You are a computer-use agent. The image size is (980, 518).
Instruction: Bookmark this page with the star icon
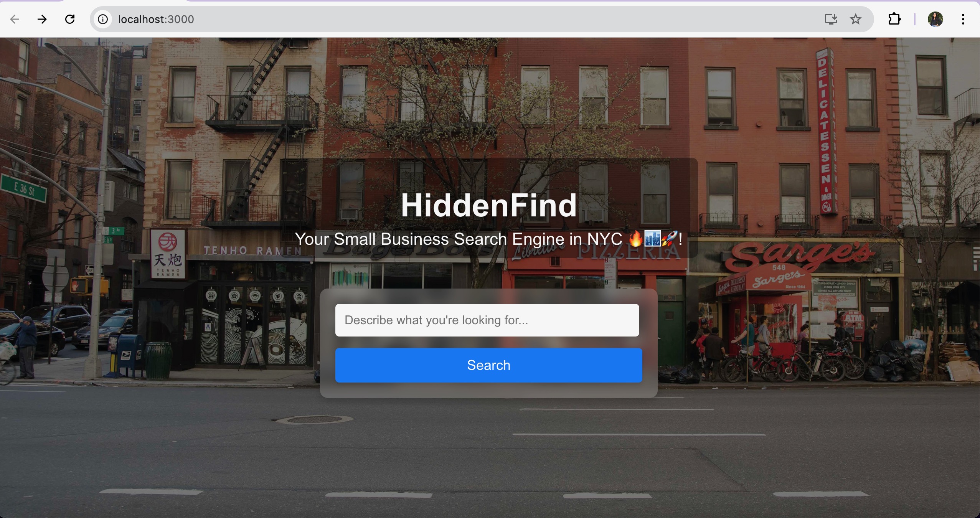[856, 19]
